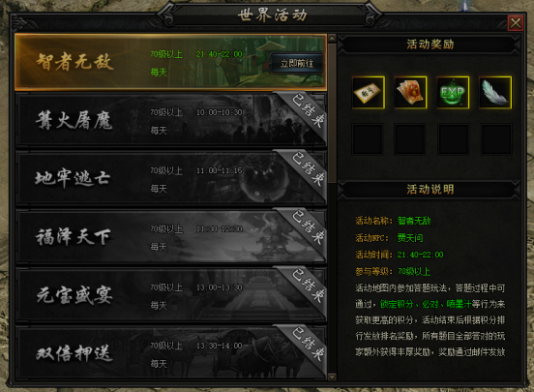Click the 活动奖励 section header
The height and width of the screenshot is (392, 534).
coord(430,45)
